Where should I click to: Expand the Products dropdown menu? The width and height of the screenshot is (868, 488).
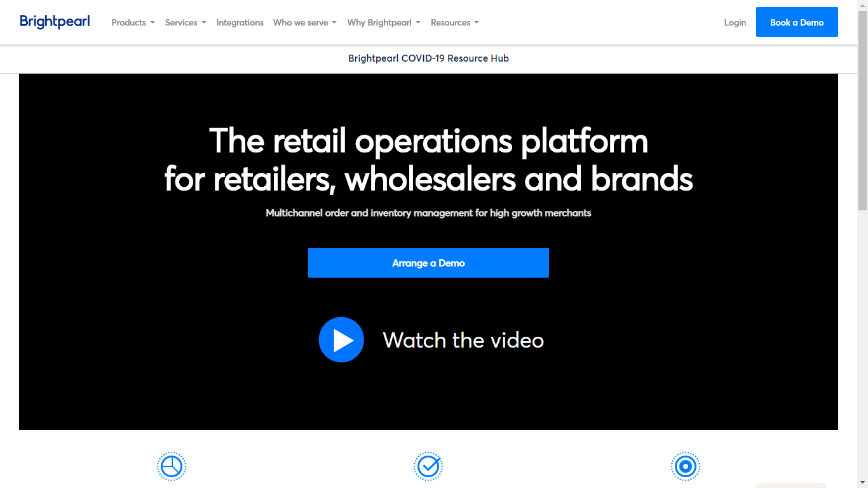(x=133, y=22)
